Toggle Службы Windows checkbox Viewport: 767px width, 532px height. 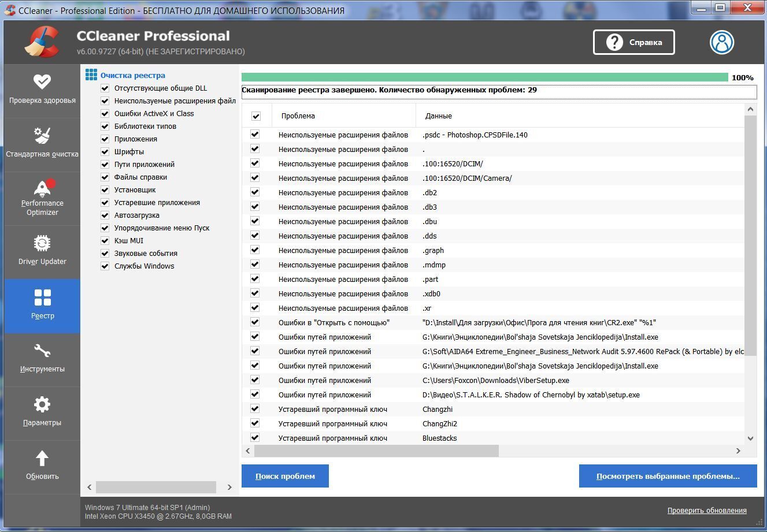pos(105,266)
